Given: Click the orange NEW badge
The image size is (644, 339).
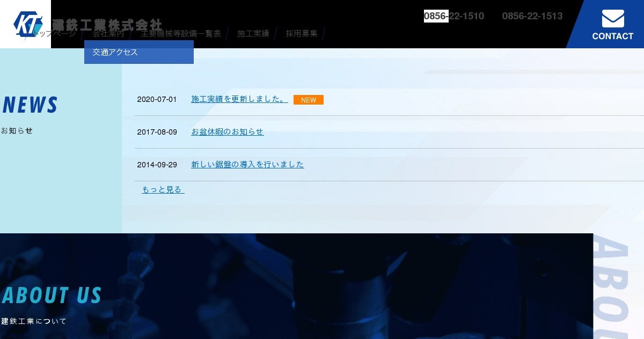Looking at the screenshot, I should (309, 100).
